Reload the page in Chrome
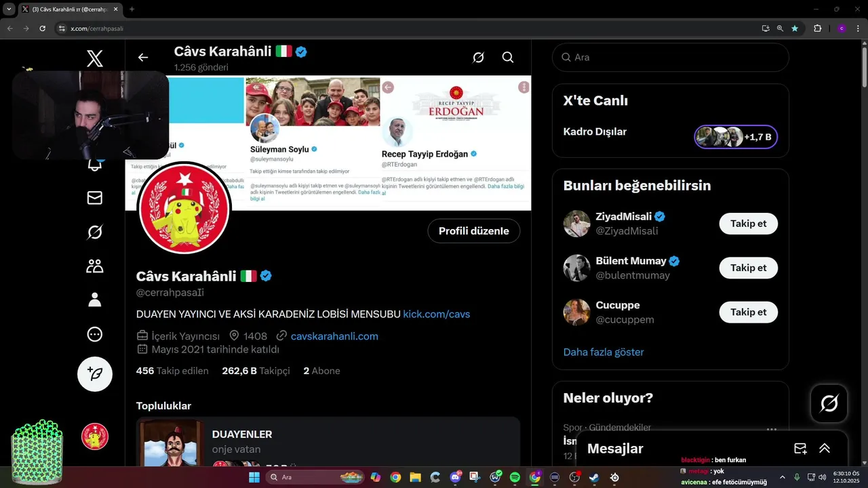Image resolution: width=868 pixels, height=488 pixels. pos(42,28)
